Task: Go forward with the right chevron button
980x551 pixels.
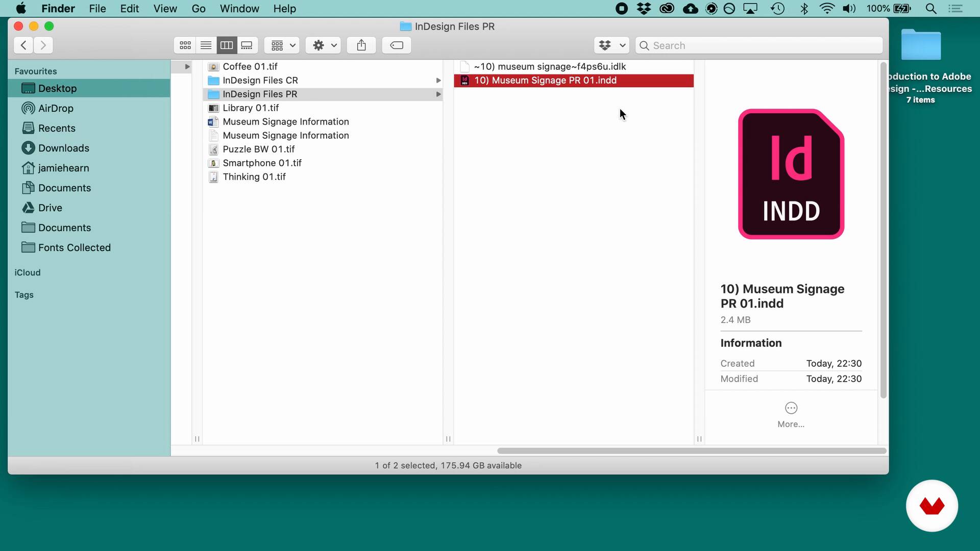Action: pos(43,45)
